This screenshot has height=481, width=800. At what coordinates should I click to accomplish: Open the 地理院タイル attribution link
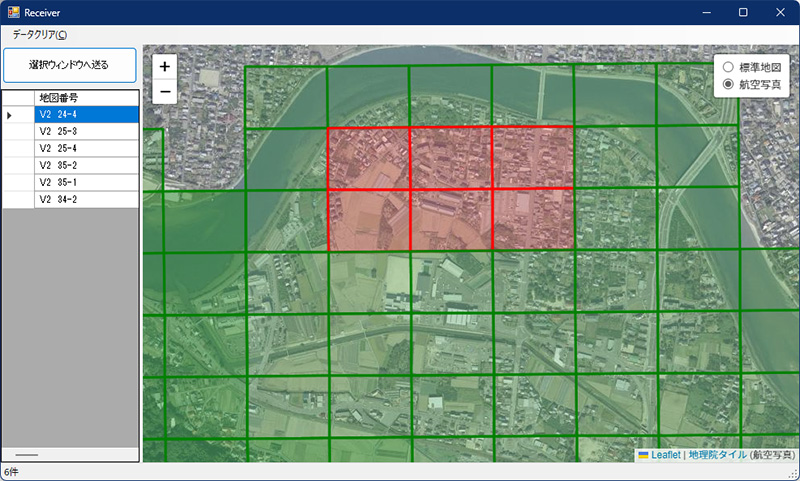tap(717, 454)
